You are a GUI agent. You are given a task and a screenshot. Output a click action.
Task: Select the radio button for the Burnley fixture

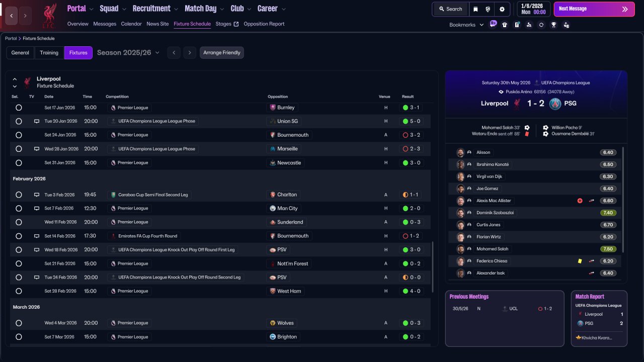[x=19, y=108]
